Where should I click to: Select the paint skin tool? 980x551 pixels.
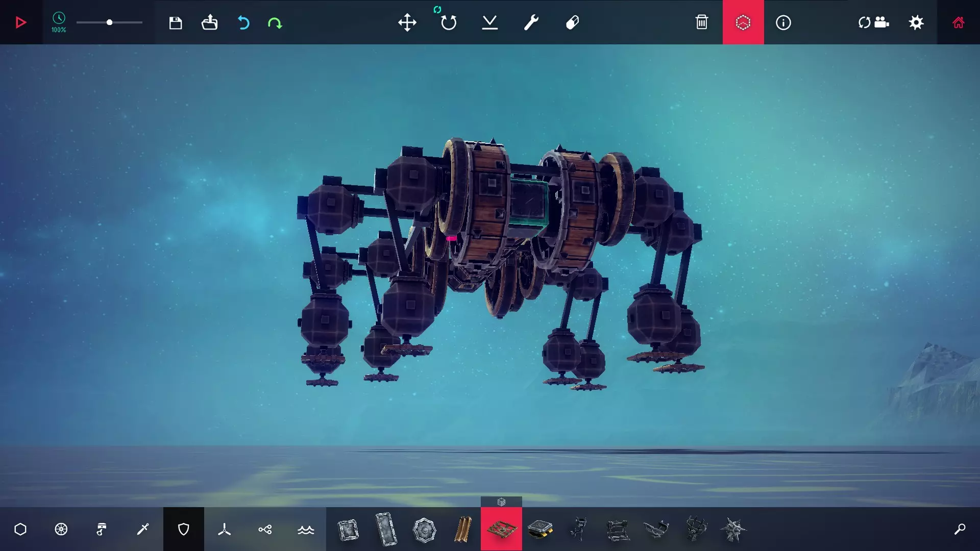coord(572,22)
